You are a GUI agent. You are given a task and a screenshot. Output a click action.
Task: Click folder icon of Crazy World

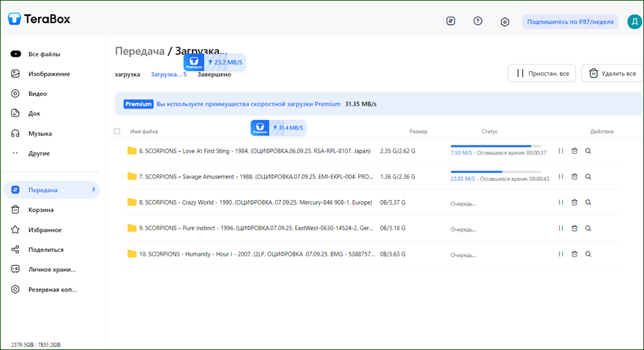tap(132, 202)
